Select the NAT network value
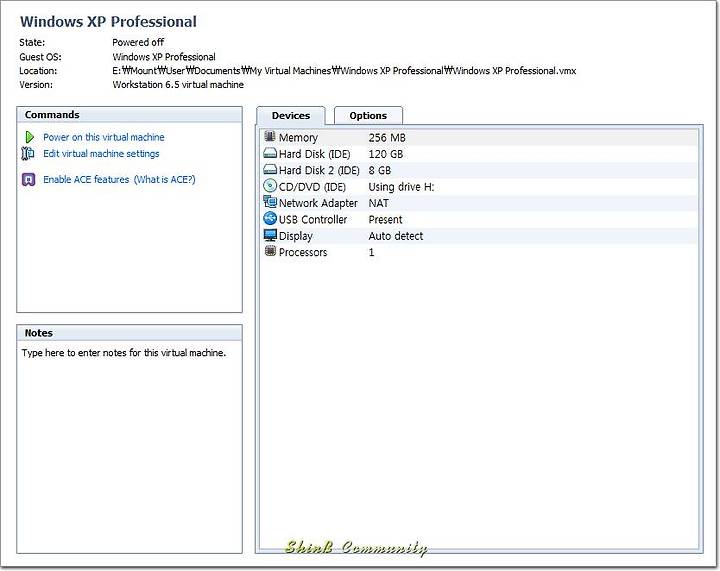Viewport: 720px width, 571px height. pyautogui.click(x=378, y=203)
